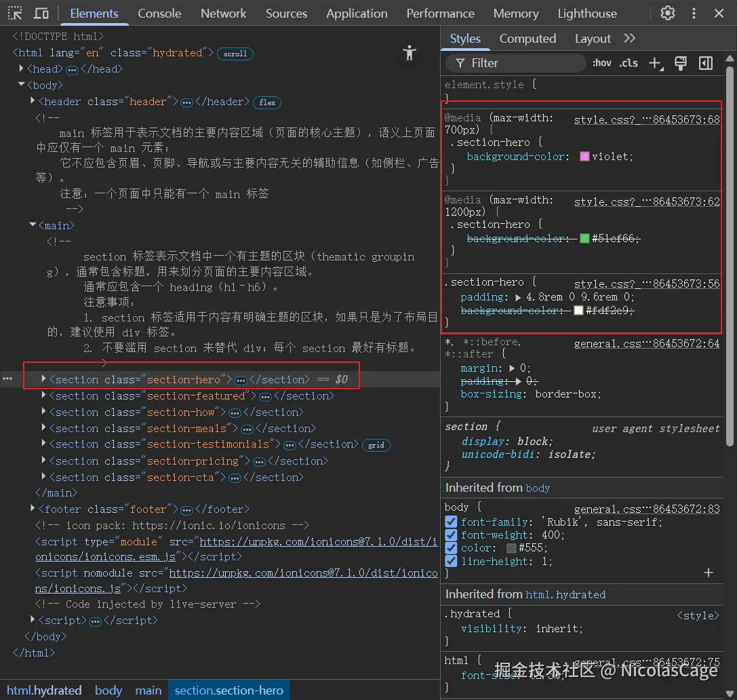Viewport: 737px width, 700px height.
Task: Switch to the Console tab
Action: 159,13
